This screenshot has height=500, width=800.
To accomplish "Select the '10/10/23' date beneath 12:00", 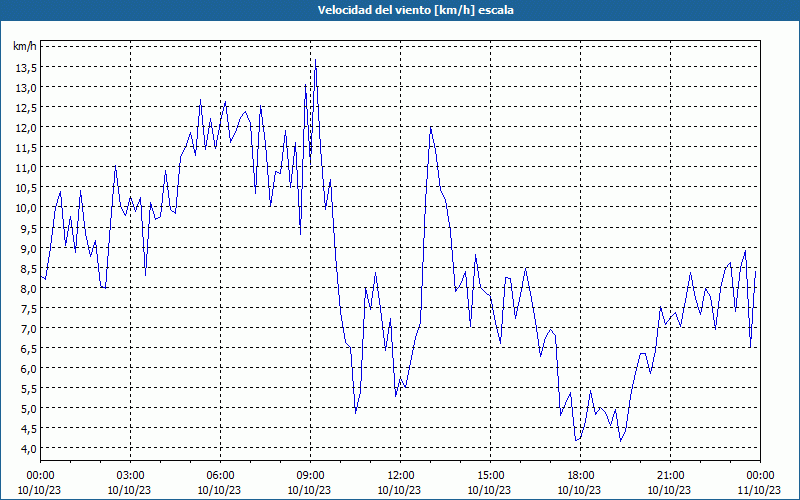I will click(399, 490).
